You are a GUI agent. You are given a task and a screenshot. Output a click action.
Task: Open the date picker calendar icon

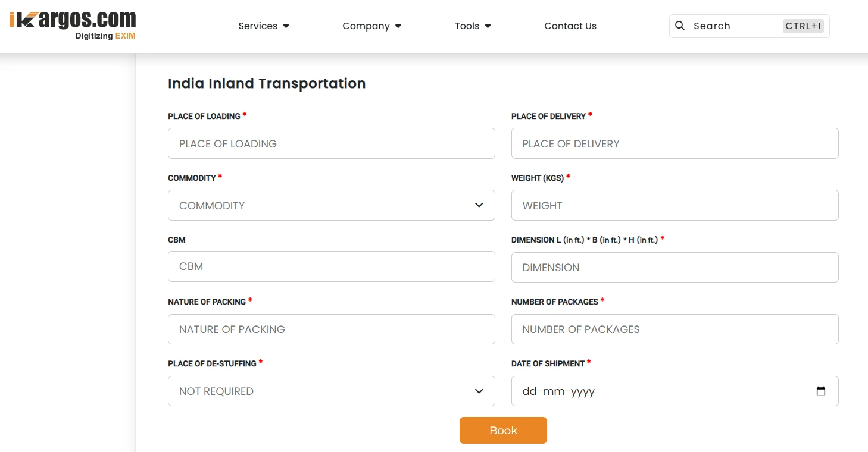[821, 391]
